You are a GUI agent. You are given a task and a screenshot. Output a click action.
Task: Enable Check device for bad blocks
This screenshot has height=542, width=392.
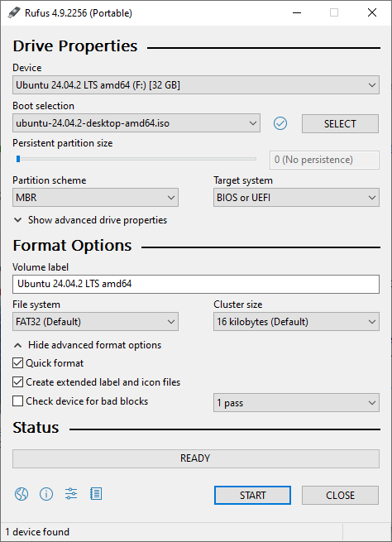[x=17, y=401]
